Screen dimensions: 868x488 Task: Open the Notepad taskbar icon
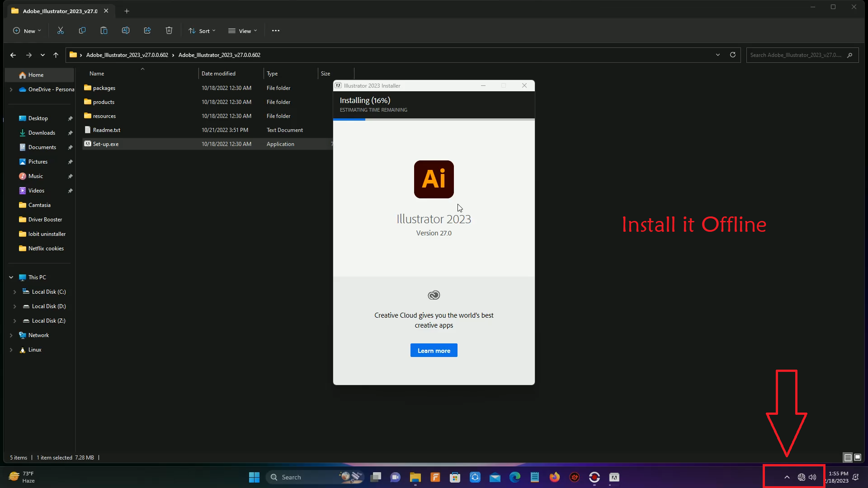click(x=535, y=477)
